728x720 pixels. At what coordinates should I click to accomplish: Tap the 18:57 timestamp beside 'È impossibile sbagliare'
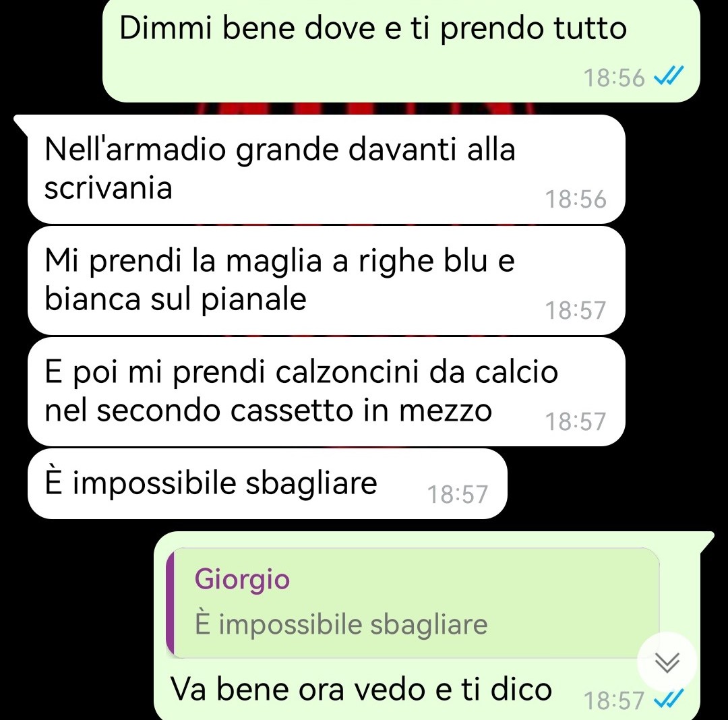[457, 494]
